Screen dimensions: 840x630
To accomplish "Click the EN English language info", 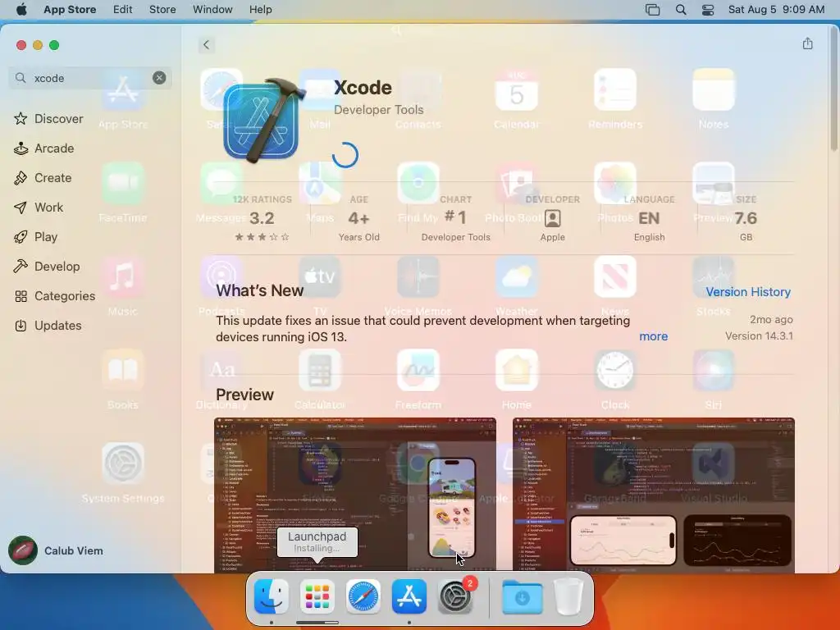I will coord(650,218).
